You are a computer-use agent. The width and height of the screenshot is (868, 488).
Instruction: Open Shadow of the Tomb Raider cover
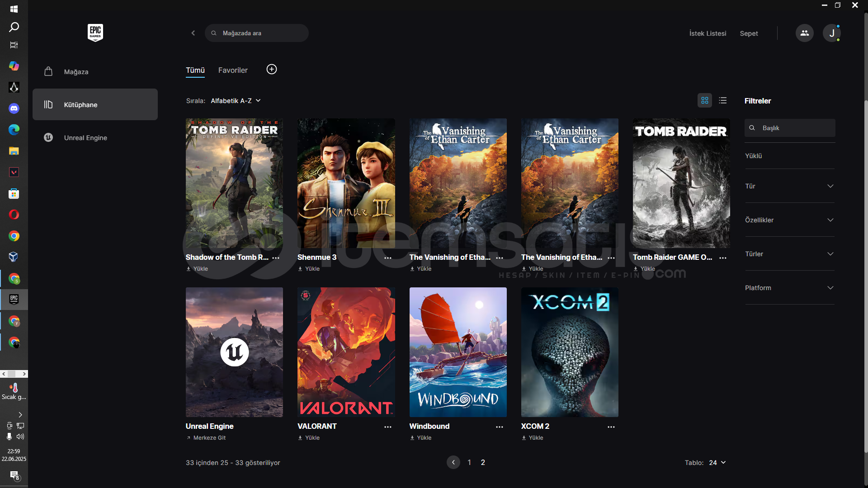234,183
